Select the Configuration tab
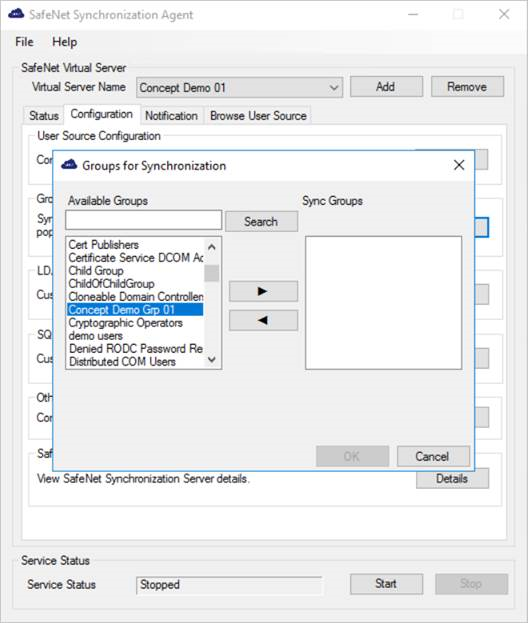This screenshot has width=528, height=623. [102, 114]
